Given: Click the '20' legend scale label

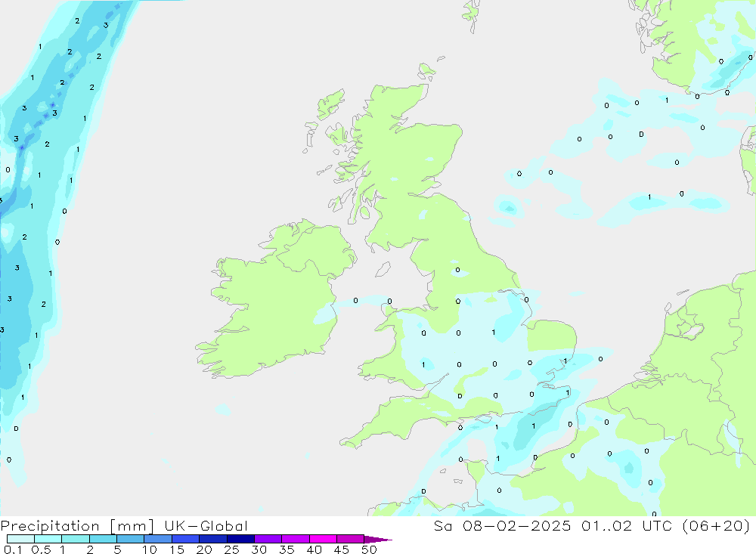Looking at the screenshot, I should click(204, 549).
